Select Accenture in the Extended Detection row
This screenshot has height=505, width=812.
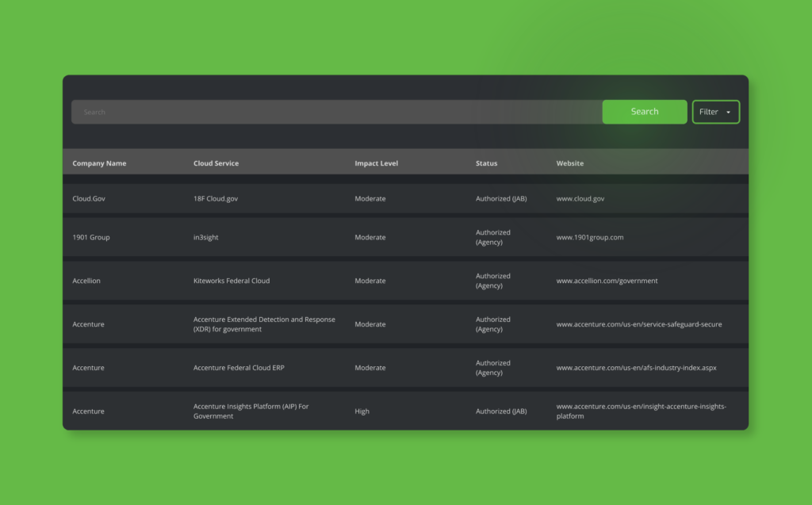pos(89,324)
